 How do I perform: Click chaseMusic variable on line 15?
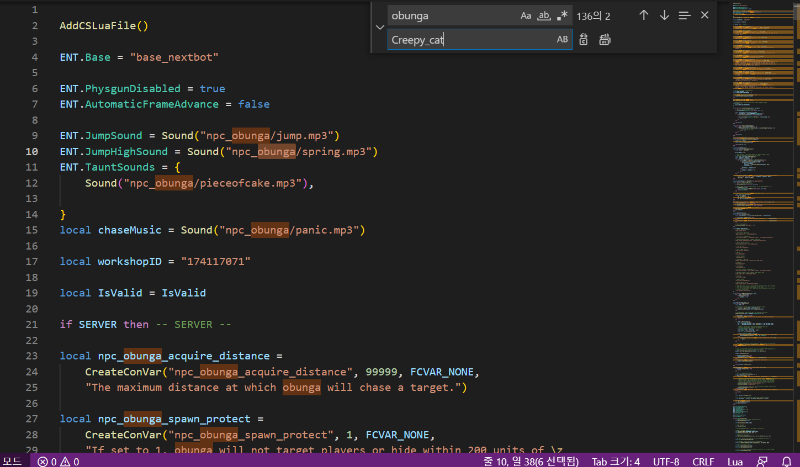point(130,230)
